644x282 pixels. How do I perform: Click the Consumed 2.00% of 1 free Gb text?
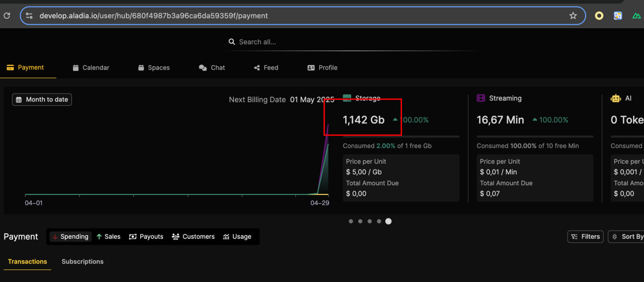click(x=387, y=146)
